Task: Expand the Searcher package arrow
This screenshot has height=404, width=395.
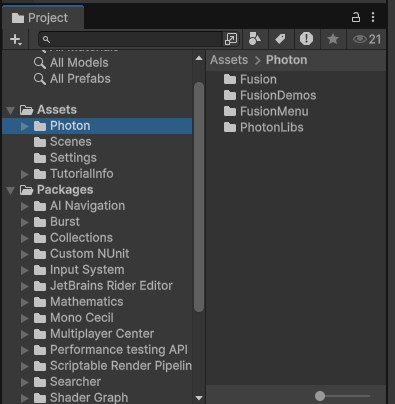Action: click(24, 382)
